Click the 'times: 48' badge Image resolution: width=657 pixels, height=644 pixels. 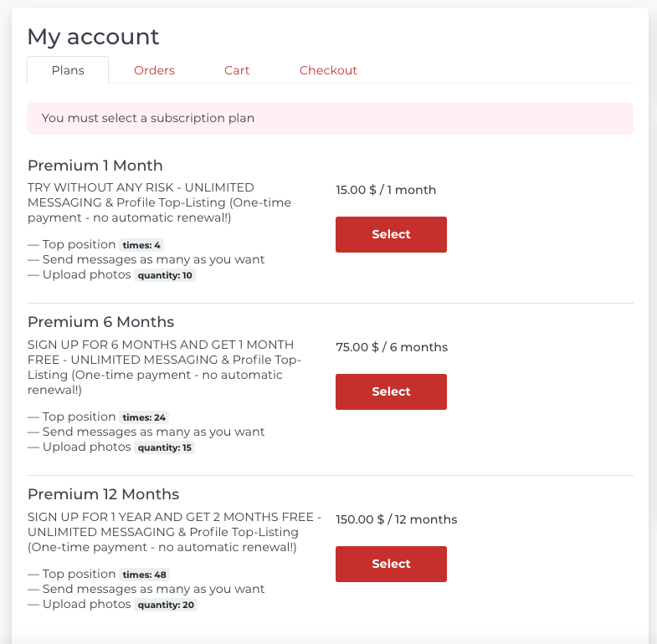[145, 575]
